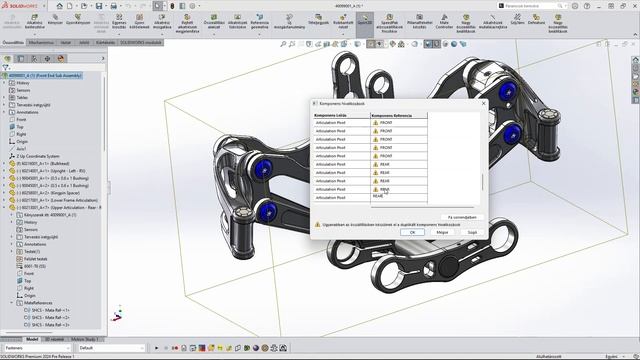Open the Options gear icon
Viewport: 640px width, 360px height.
coord(192,6)
